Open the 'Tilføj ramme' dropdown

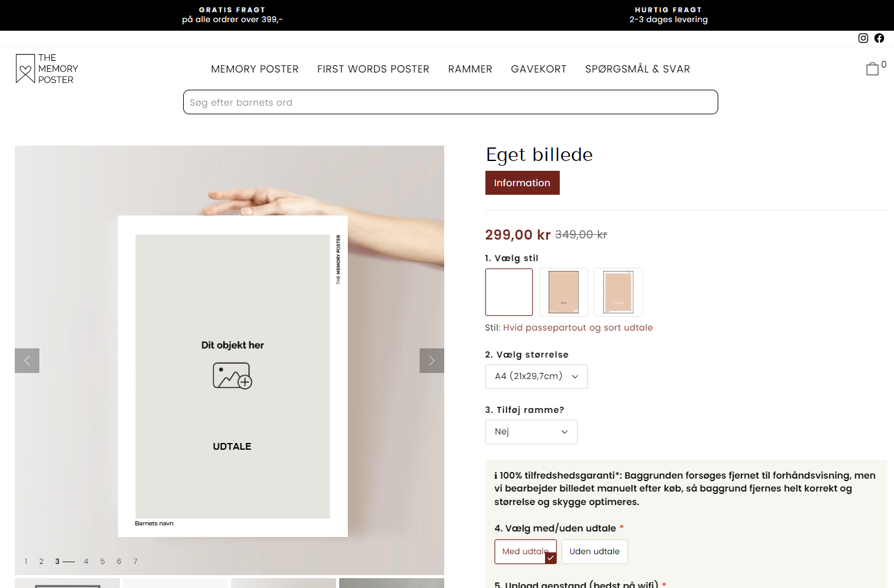tap(531, 432)
